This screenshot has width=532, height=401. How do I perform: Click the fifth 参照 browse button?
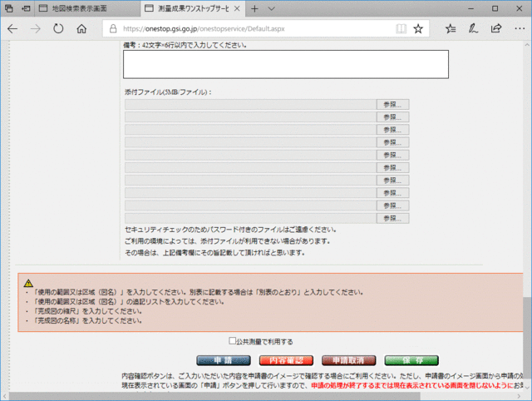click(x=392, y=156)
